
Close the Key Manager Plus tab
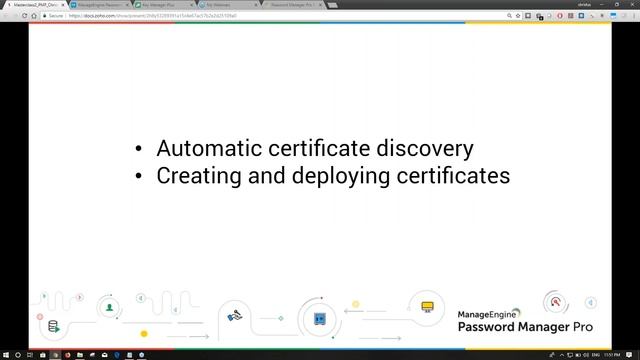(191, 5)
